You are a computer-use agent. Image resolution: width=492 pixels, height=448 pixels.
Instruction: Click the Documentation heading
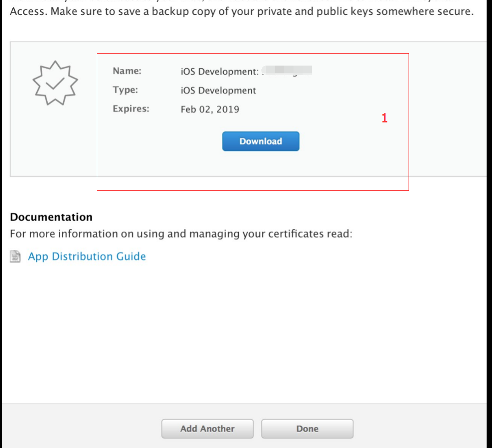click(51, 217)
